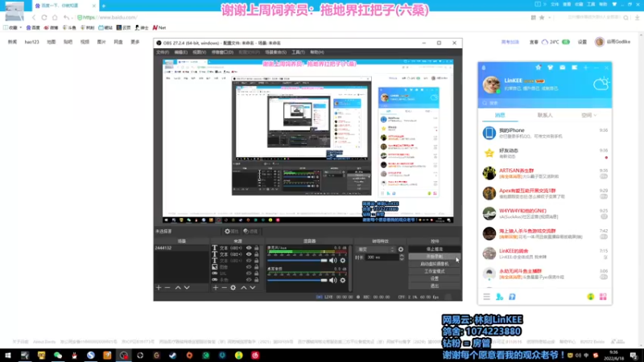Viewport: 644px width, 362px height.
Task: Toggle the lock on the first text source
Action: [x=256, y=248]
